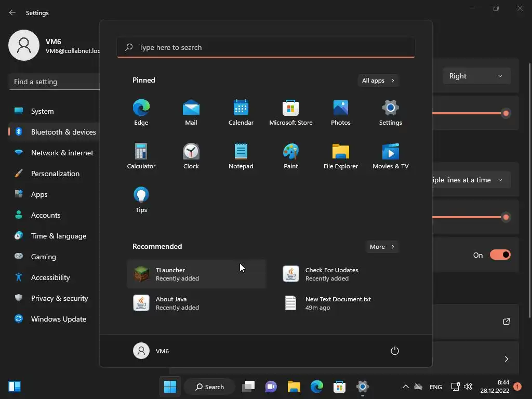Open the Calendar pinned app

pos(241,113)
